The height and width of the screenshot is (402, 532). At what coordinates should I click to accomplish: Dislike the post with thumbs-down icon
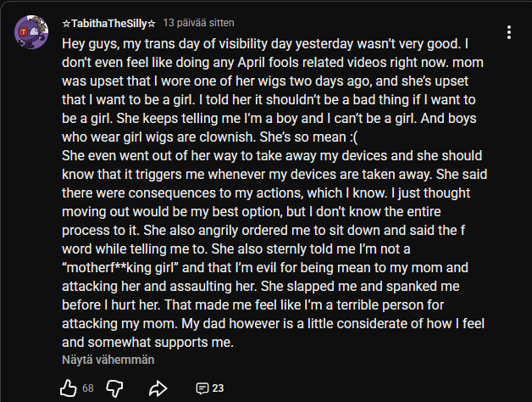coord(115,388)
